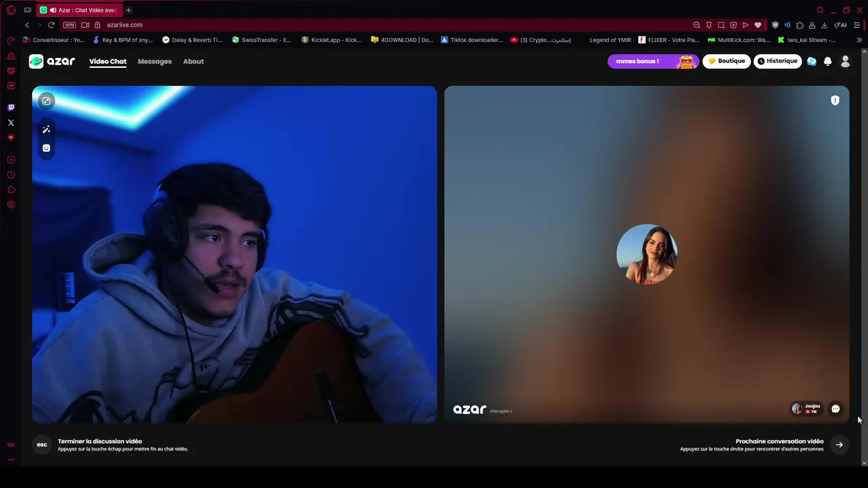
Task: Open X in the Opera sidebar
Action: 11,123
